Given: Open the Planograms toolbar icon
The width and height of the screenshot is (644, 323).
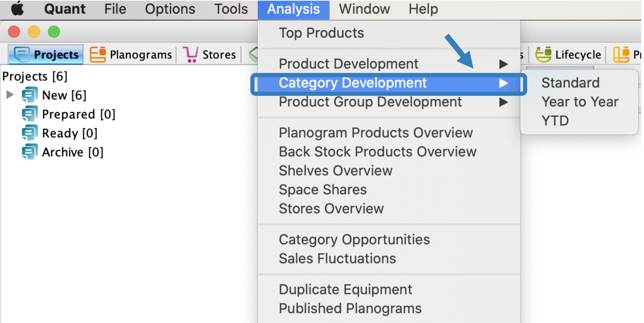Looking at the screenshot, I should pos(98,55).
